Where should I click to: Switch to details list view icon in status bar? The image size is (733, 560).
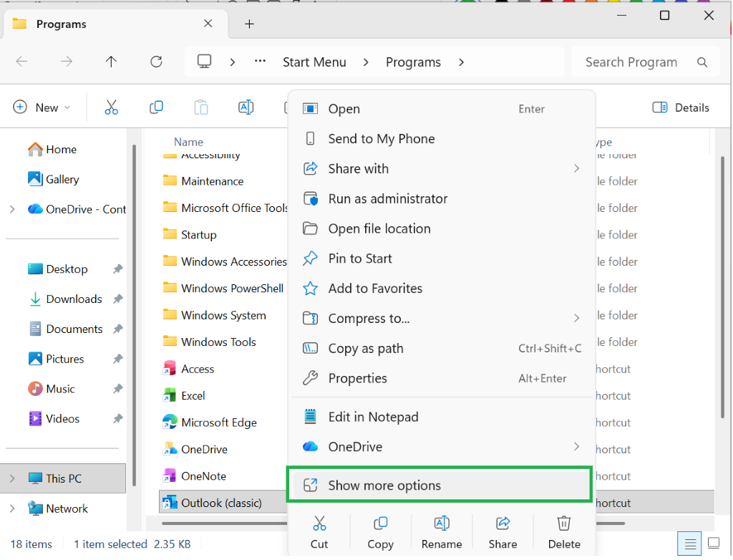[690, 544]
